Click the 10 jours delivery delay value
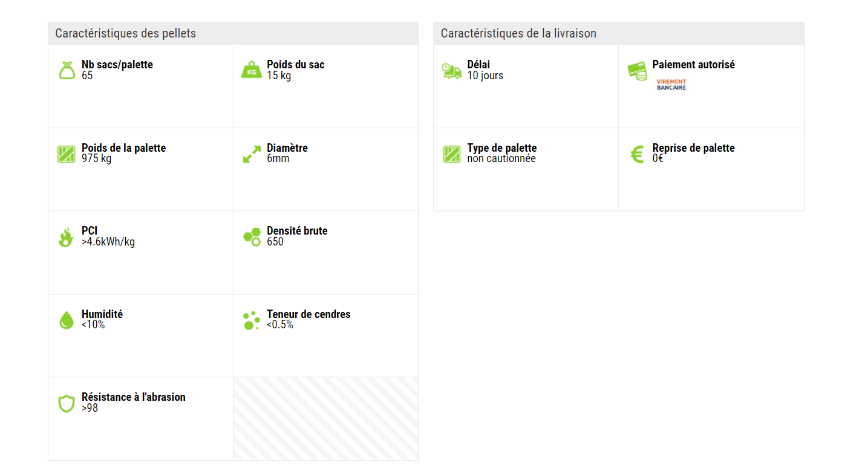This screenshot has width=868, height=471. [485, 76]
